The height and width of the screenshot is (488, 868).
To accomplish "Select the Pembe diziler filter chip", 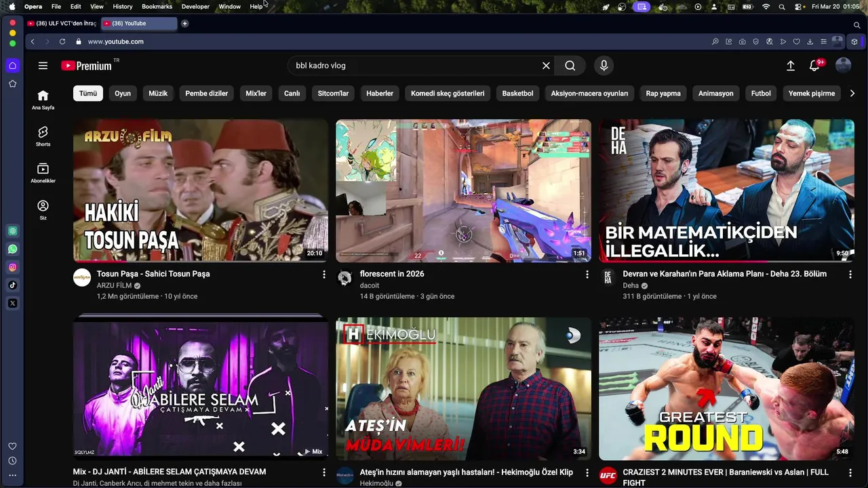I will pyautogui.click(x=207, y=94).
